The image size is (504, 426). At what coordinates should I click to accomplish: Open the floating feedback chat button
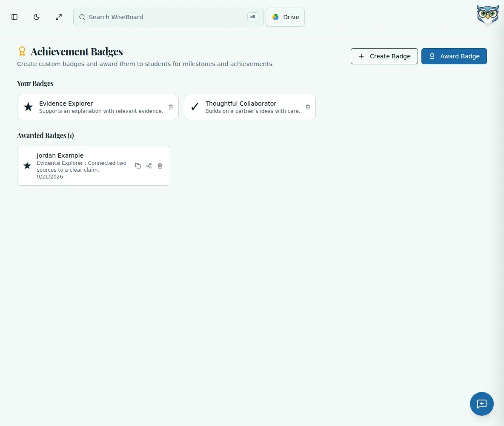pyautogui.click(x=481, y=404)
